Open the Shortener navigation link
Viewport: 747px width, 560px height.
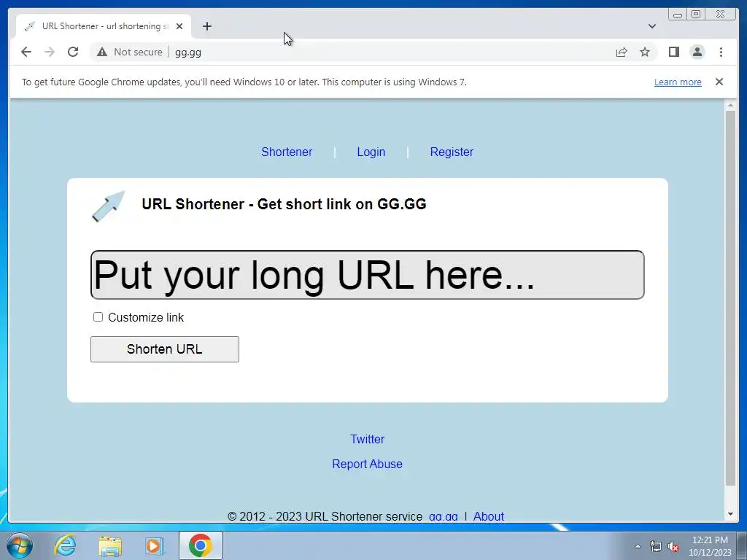click(x=287, y=152)
